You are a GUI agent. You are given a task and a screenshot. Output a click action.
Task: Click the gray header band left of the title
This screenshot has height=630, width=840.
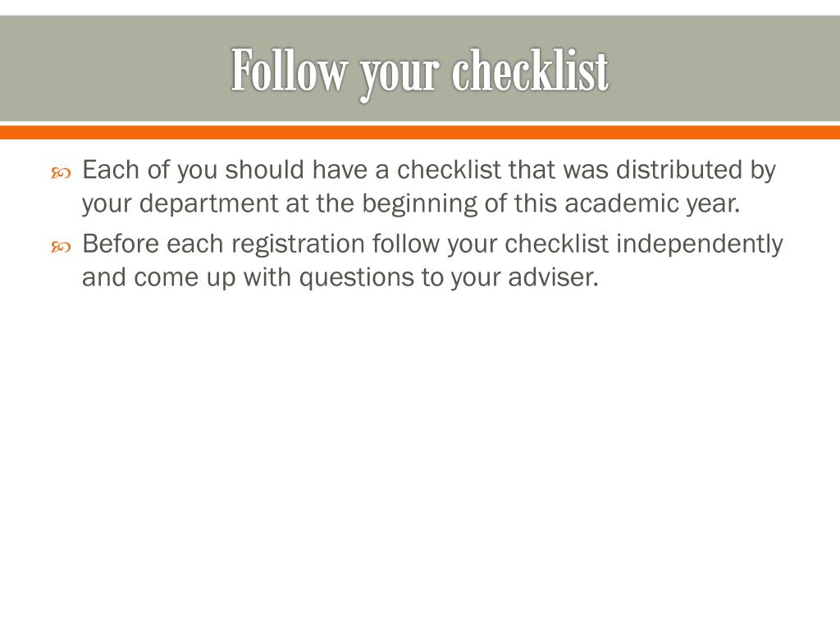[112, 69]
